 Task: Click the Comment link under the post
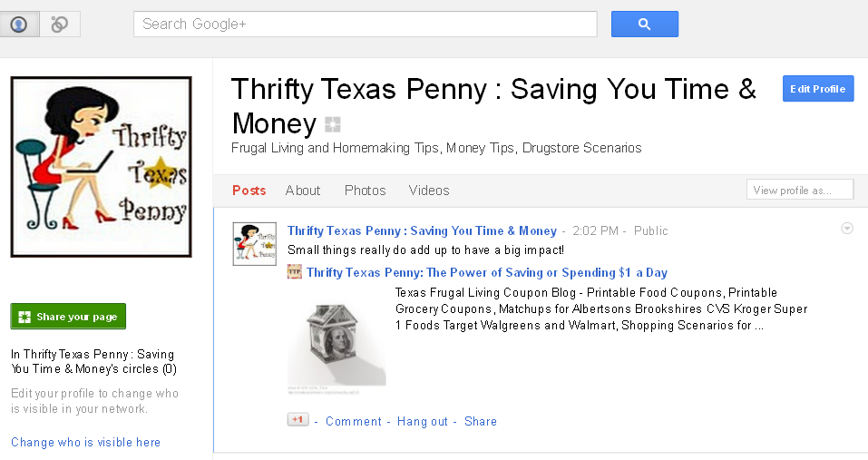tap(354, 421)
